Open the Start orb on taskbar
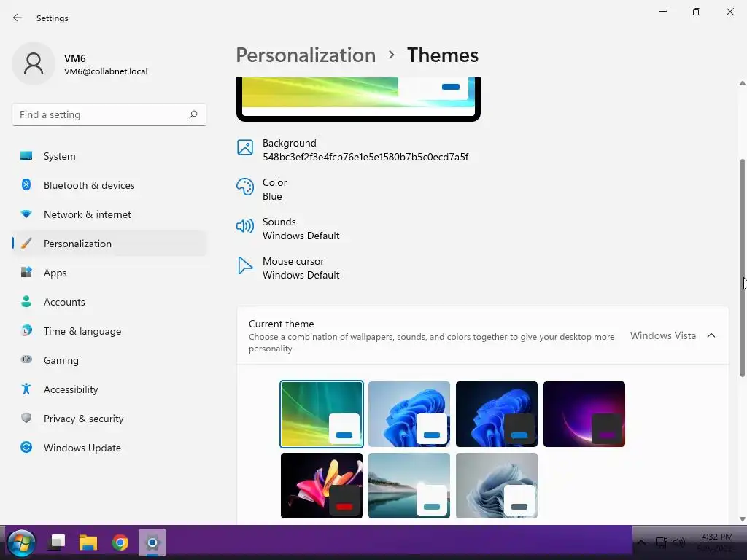 [21, 542]
